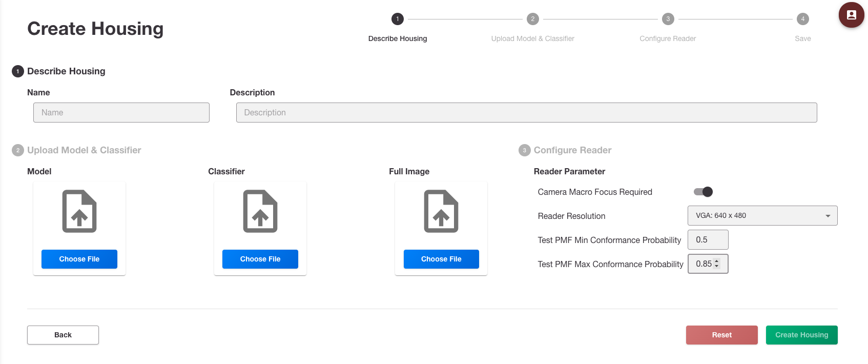Click the Create Housing button
This screenshot has height=364, width=868.
802,335
